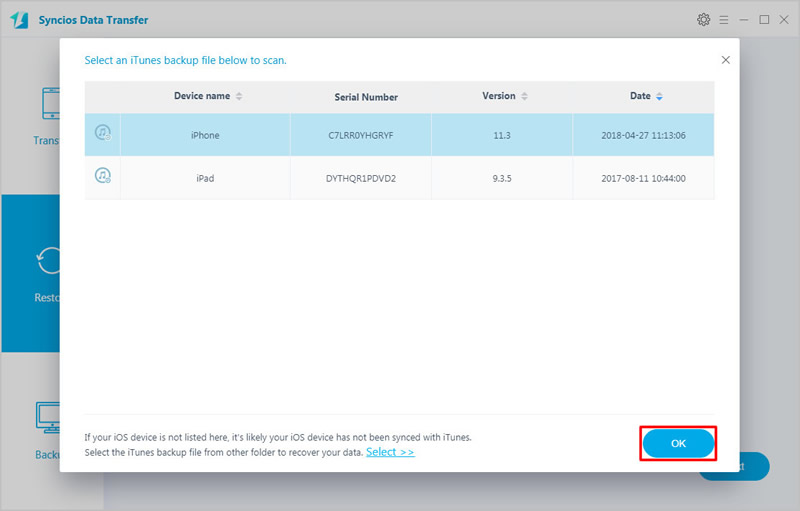Click serial number DYTHQR1PDVD2
This screenshot has width=800, height=511.
coord(361,178)
